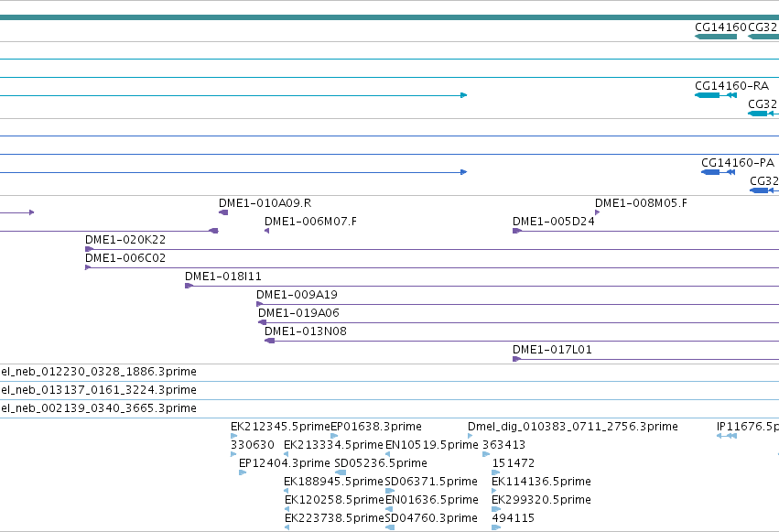The width and height of the screenshot is (779, 532).
Task: Select the DME1-010A09.R clone end label
Action: tap(265, 202)
